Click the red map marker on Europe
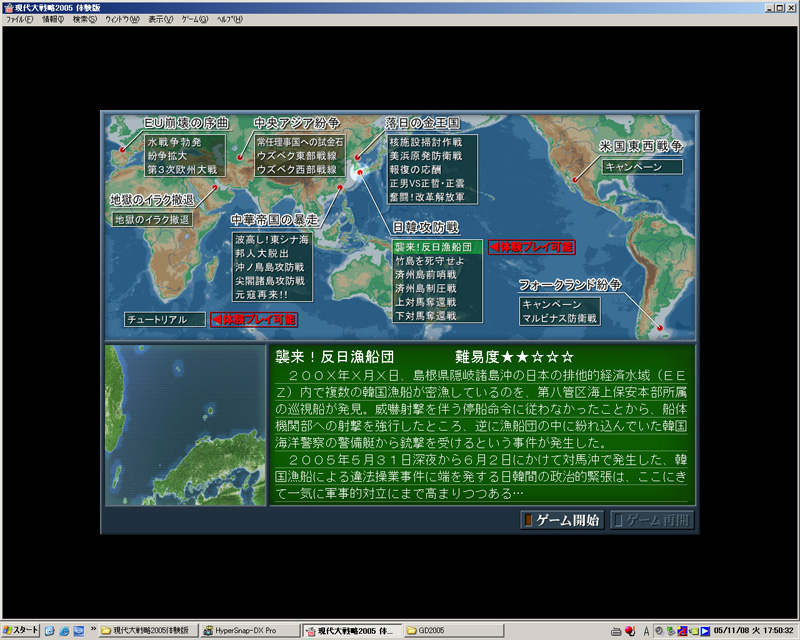This screenshot has width=800, height=640. point(122,150)
